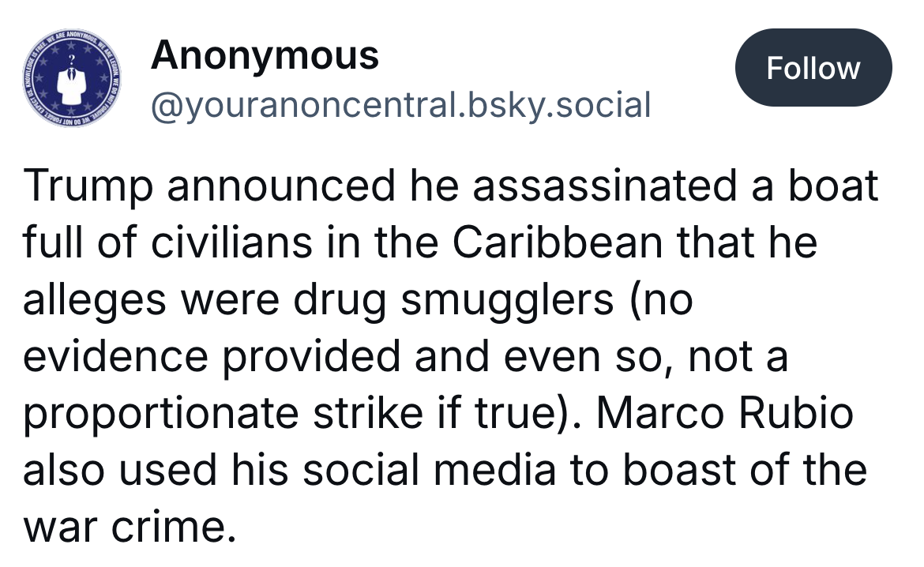The height and width of the screenshot is (567, 924).
Task: Open the Anonymous display name
Action: pyautogui.click(x=265, y=55)
